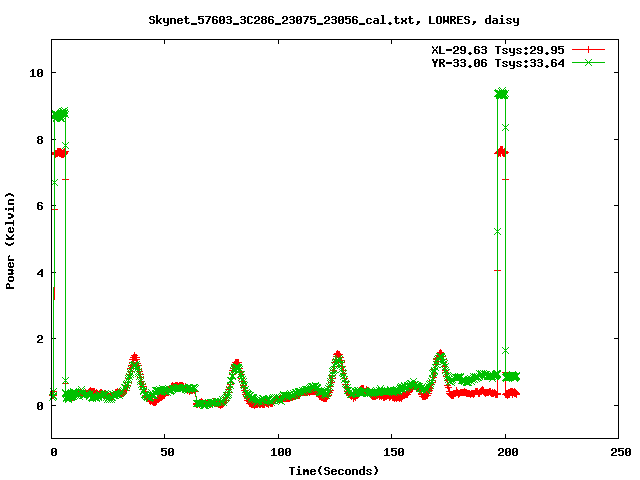
Task: Click the plot title Skynet_57603_3C286_23075_23056_cal.txt
Action: coord(284,20)
